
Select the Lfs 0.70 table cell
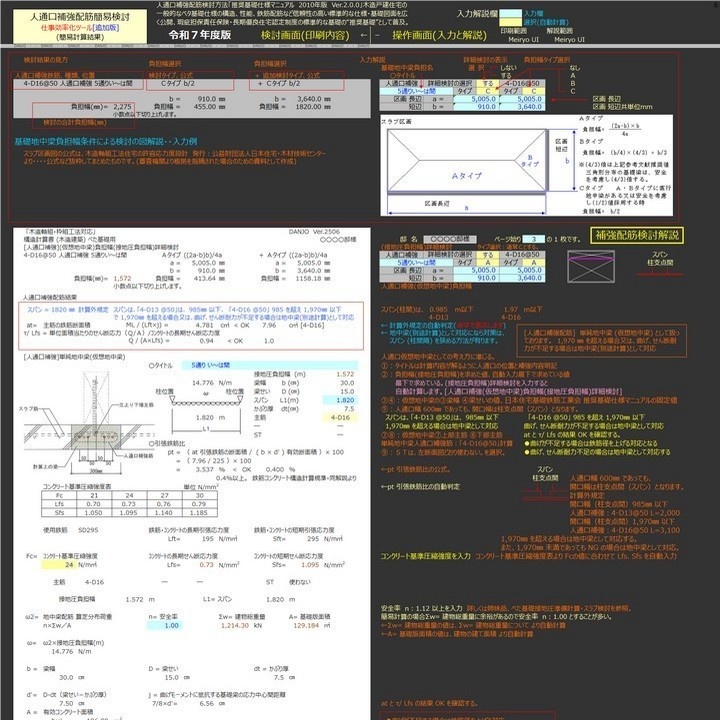(x=94, y=504)
